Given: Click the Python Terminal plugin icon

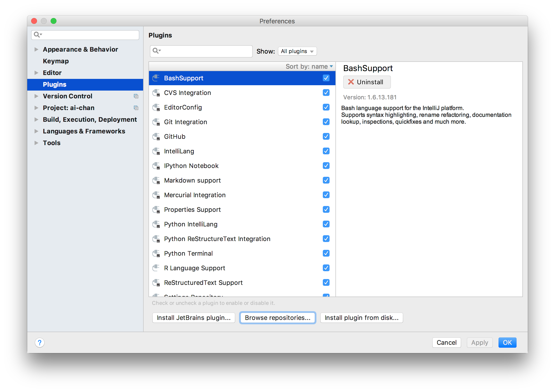Looking at the screenshot, I should 156,253.
